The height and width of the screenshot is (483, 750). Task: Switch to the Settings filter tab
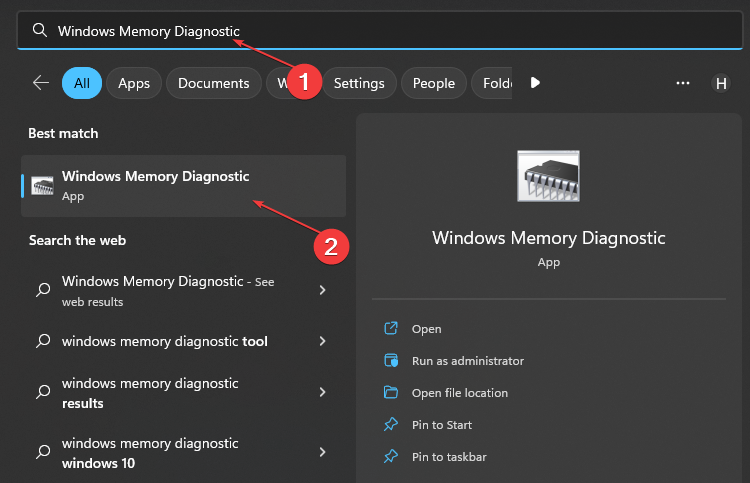[359, 83]
